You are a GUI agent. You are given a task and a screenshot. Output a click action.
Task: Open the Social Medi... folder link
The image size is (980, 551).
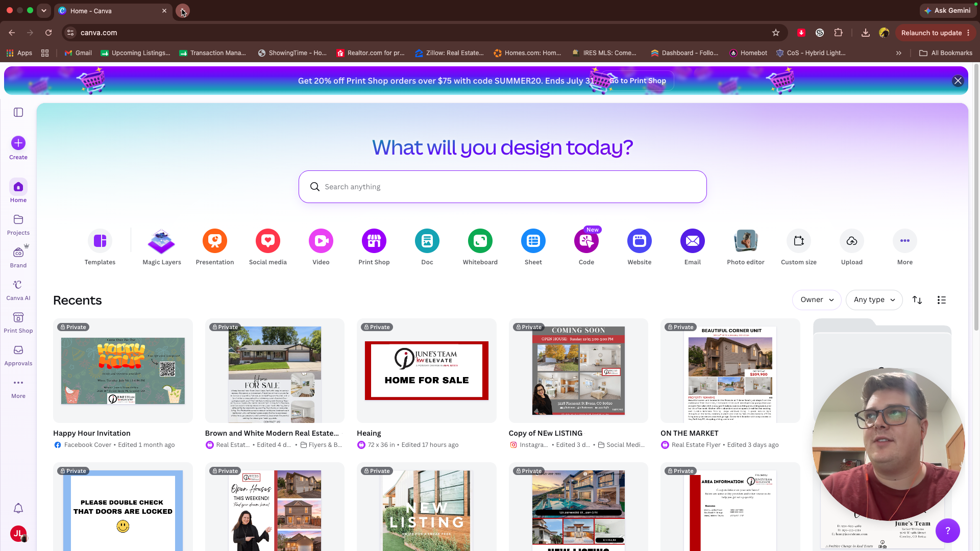click(621, 445)
